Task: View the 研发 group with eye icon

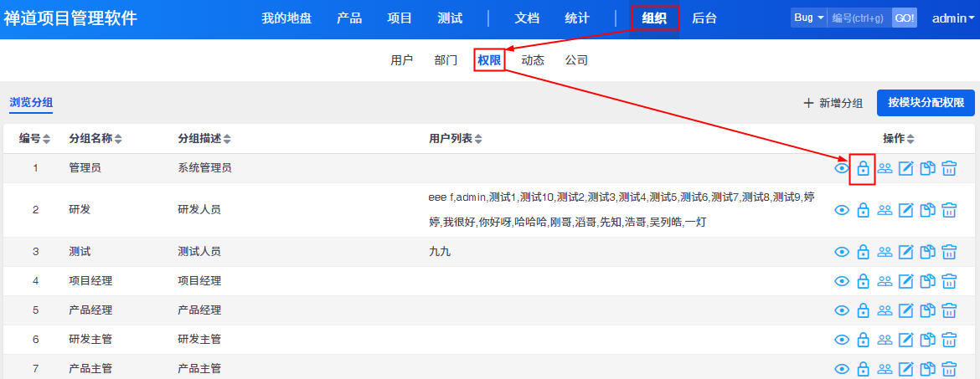Action: (x=842, y=210)
